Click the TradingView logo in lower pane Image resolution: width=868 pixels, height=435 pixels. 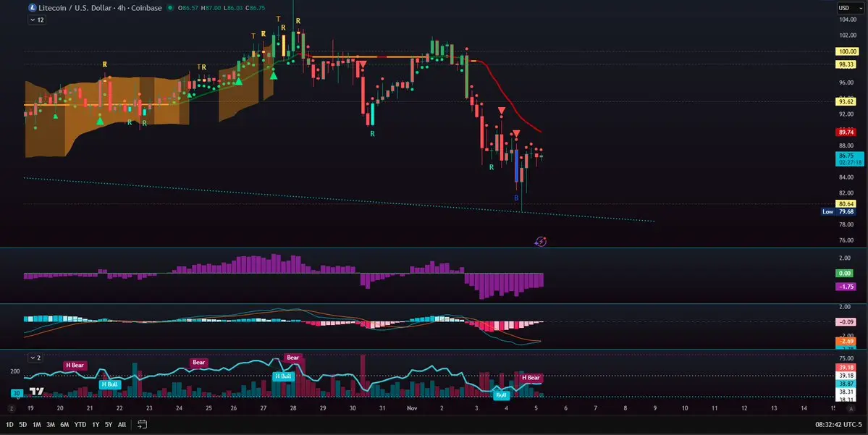click(x=37, y=392)
